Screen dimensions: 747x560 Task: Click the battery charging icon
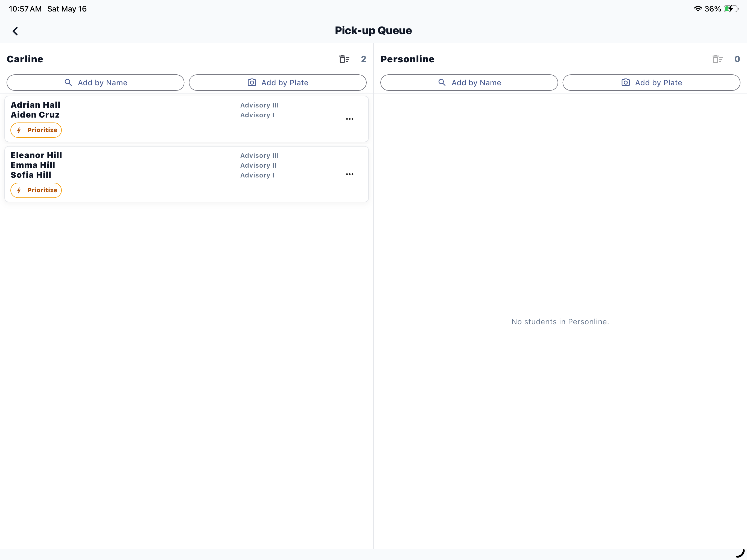[731, 9]
